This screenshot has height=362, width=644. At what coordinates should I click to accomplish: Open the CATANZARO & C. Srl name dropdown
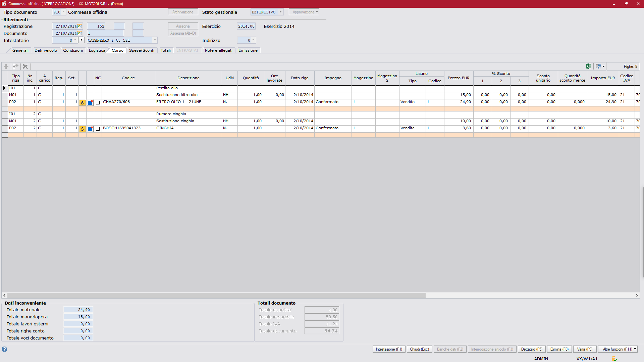tap(155, 40)
